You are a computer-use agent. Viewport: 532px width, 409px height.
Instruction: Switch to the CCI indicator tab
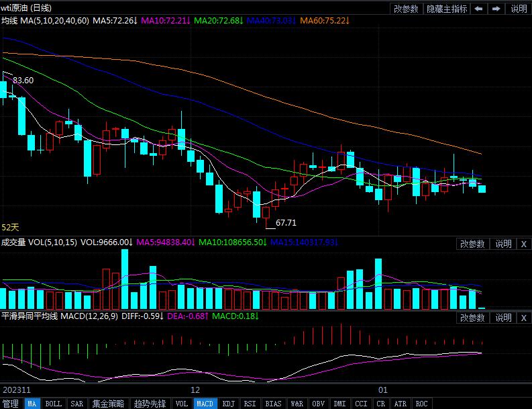click(x=361, y=404)
